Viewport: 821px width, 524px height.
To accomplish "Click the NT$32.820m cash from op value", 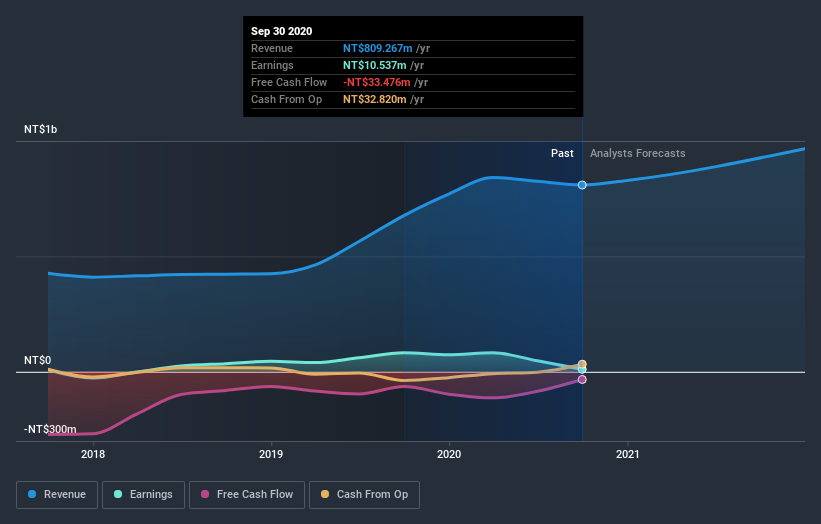I will [374, 99].
